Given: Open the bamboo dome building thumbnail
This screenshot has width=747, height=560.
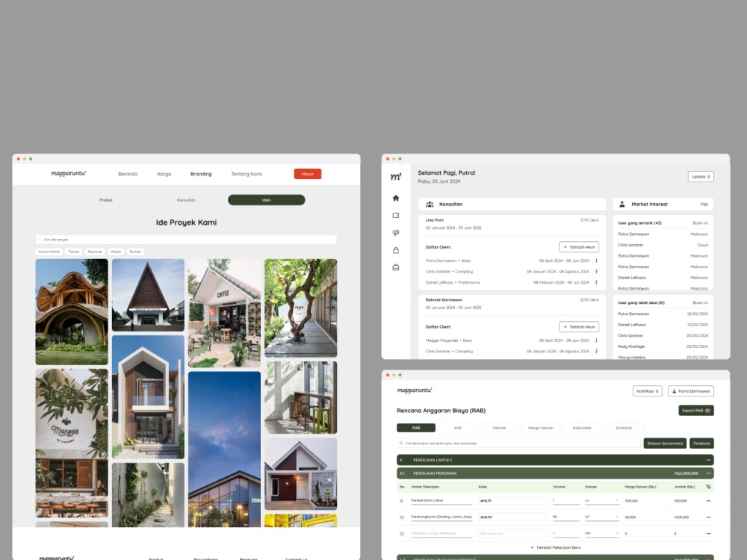Looking at the screenshot, I should tap(72, 312).
